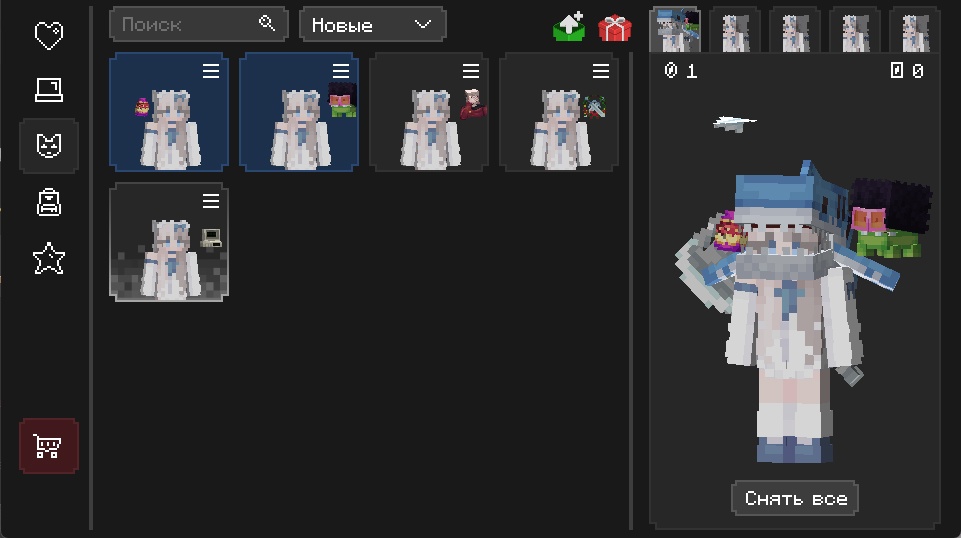This screenshot has height=538, width=961.
Task: Select the red-cloaked figure item card
Action: click(429, 112)
